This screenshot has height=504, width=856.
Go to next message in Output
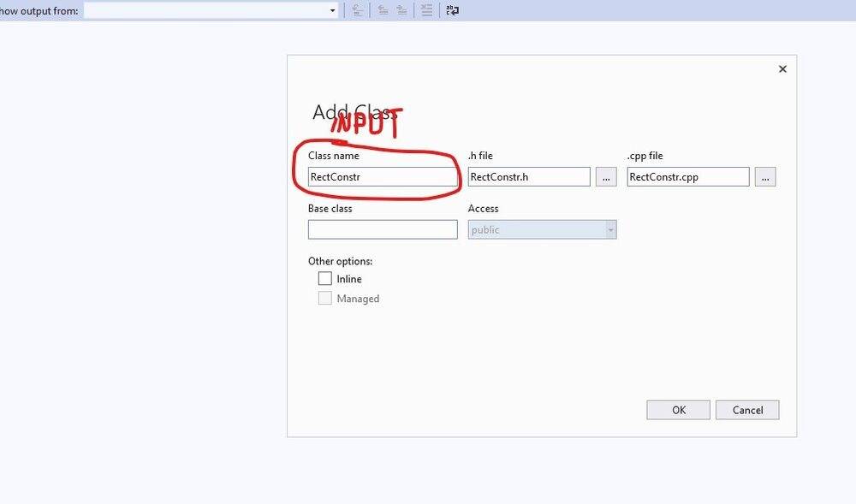401,10
